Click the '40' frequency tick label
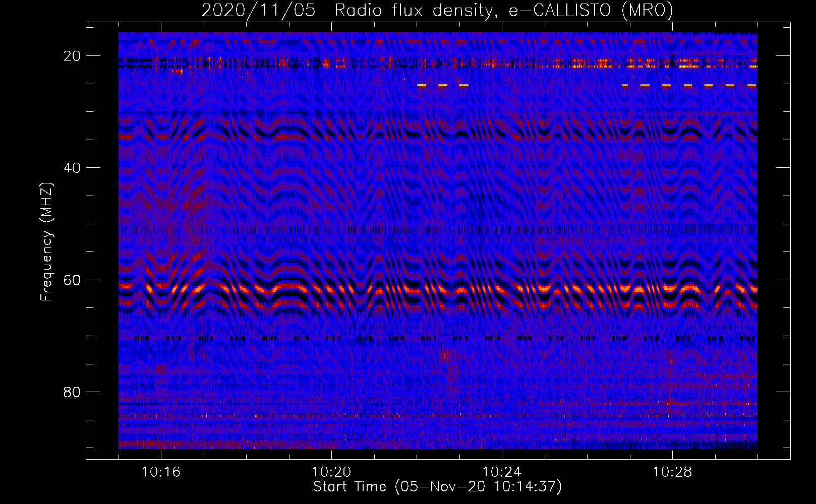 point(72,168)
